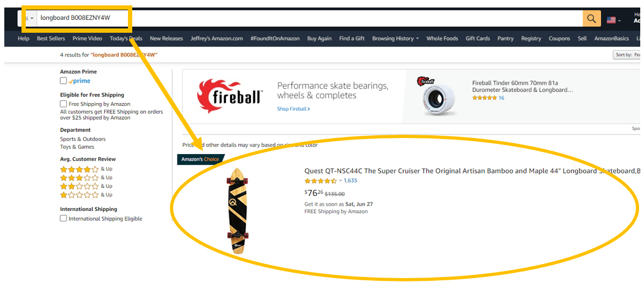This screenshot has height=284, width=644.
Task: Select the 4 stars & Up rating filter
Action: [86, 169]
